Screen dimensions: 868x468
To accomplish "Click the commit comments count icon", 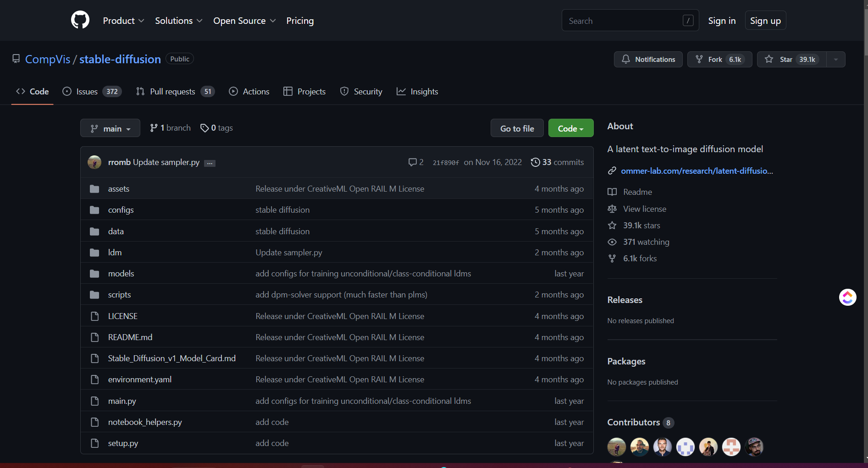I will click(x=412, y=162).
